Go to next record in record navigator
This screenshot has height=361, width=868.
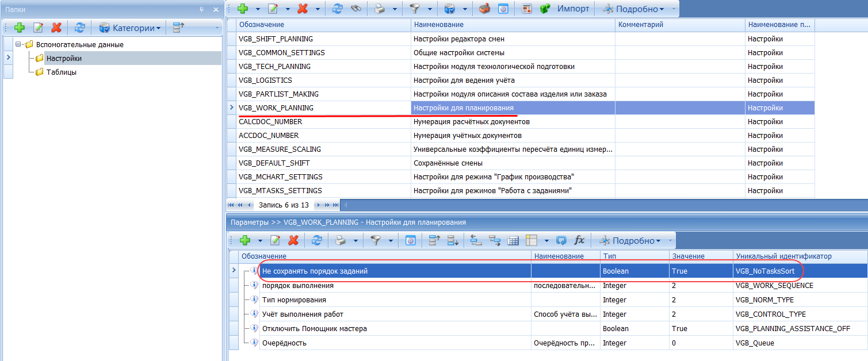pyautogui.click(x=319, y=205)
